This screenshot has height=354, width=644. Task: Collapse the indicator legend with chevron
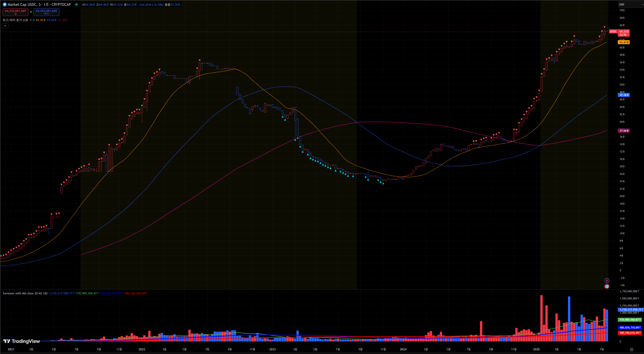[x=5, y=26]
